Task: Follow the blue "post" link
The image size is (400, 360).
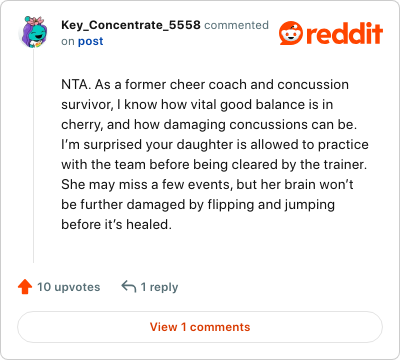Action: click(x=90, y=41)
